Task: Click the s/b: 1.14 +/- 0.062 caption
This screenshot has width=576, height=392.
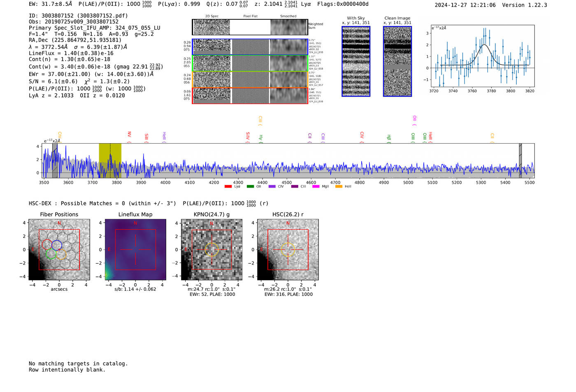Action: click(x=135, y=289)
